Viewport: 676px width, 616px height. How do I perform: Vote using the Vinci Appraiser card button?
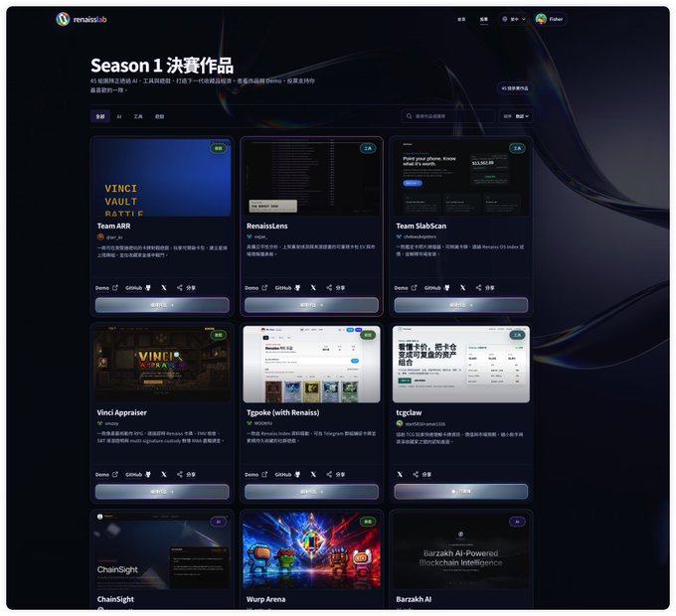[x=162, y=492]
